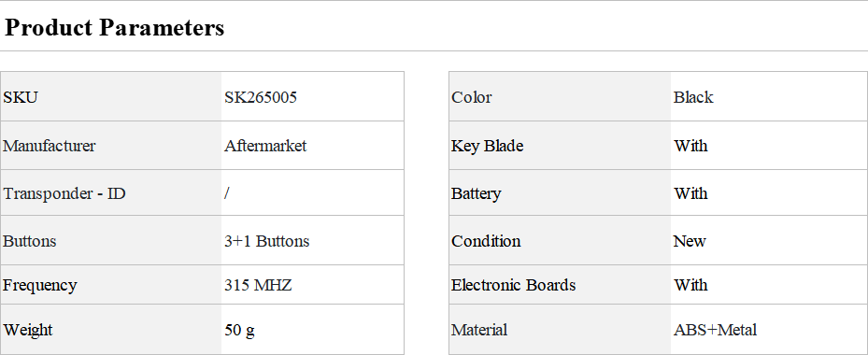
Task: Select the Material label cell
Action: [x=560, y=330]
